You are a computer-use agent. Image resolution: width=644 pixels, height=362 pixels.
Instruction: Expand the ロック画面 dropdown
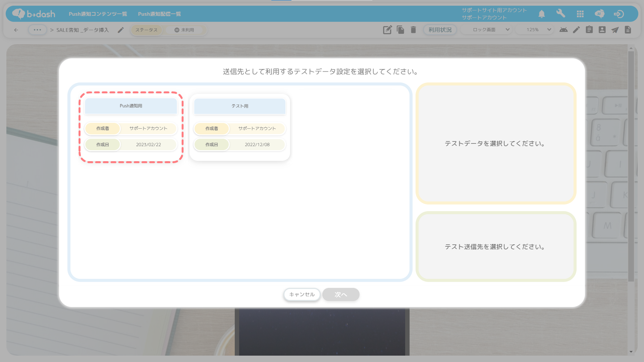tap(490, 30)
